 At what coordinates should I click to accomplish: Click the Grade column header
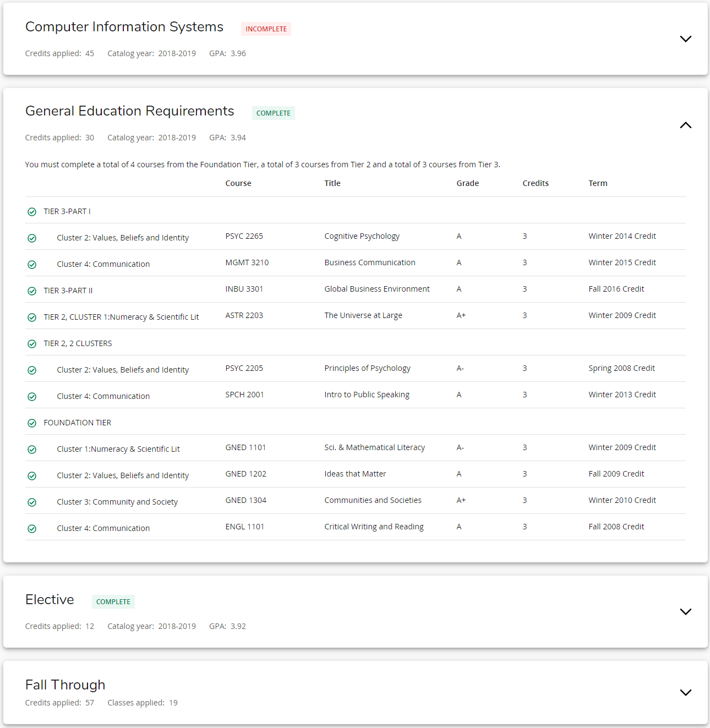click(467, 183)
